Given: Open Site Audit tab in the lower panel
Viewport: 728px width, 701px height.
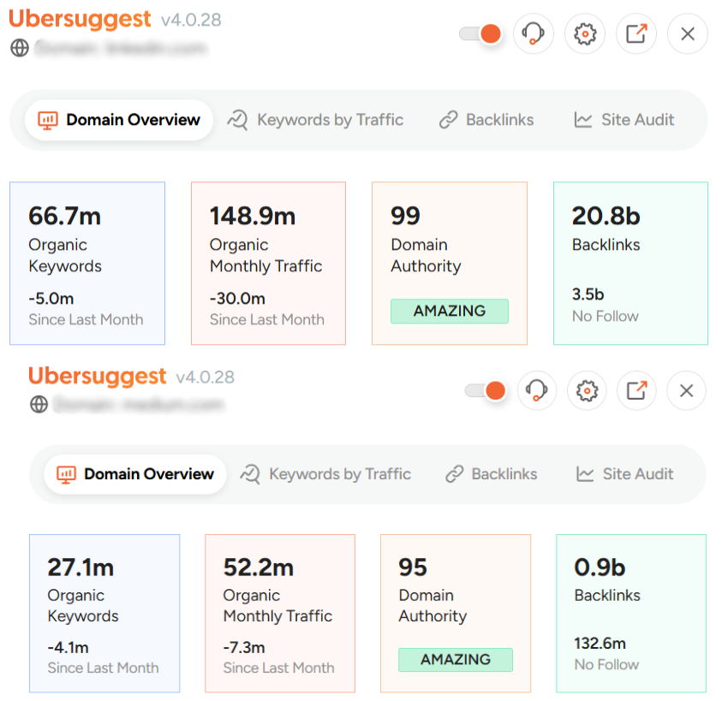Looking at the screenshot, I should (x=625, y=474).
